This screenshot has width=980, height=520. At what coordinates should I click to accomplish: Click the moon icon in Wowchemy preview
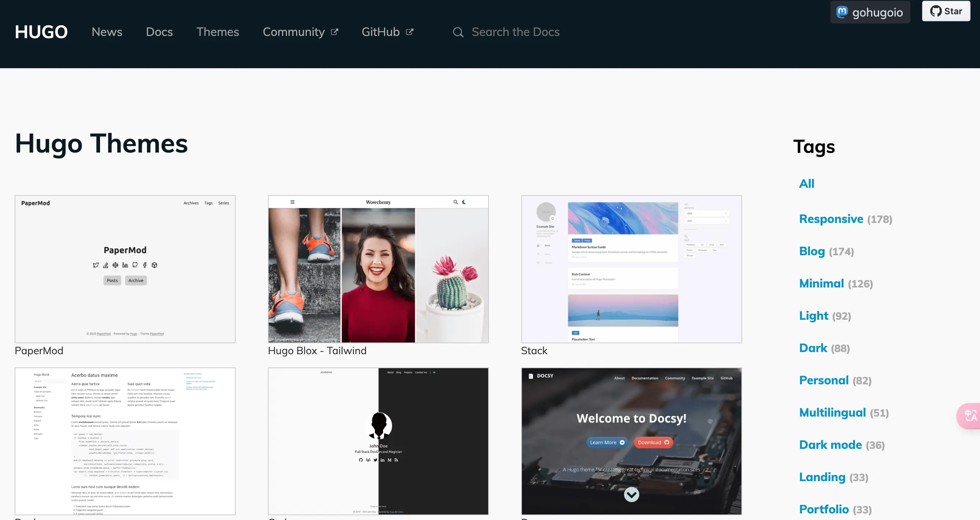[464, 202]
